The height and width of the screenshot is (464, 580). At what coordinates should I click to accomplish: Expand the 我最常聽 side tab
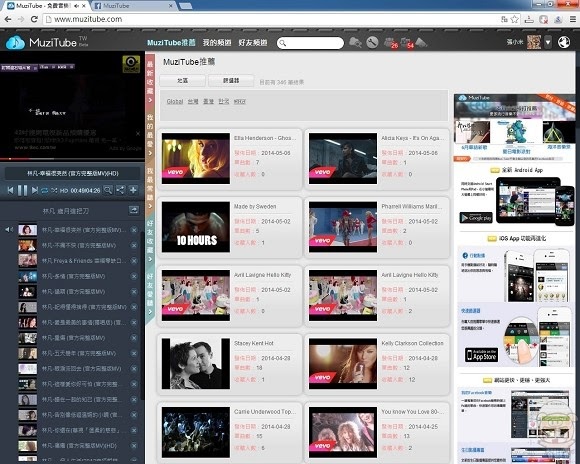(150, 188)
